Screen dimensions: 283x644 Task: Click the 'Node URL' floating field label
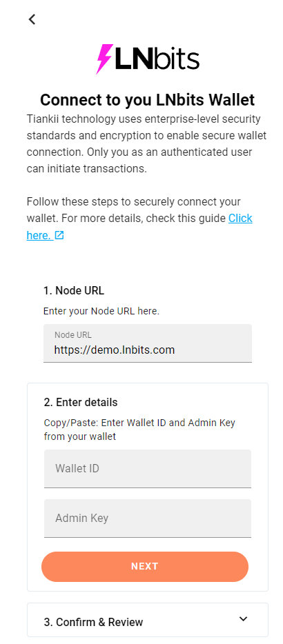(73, 335)
